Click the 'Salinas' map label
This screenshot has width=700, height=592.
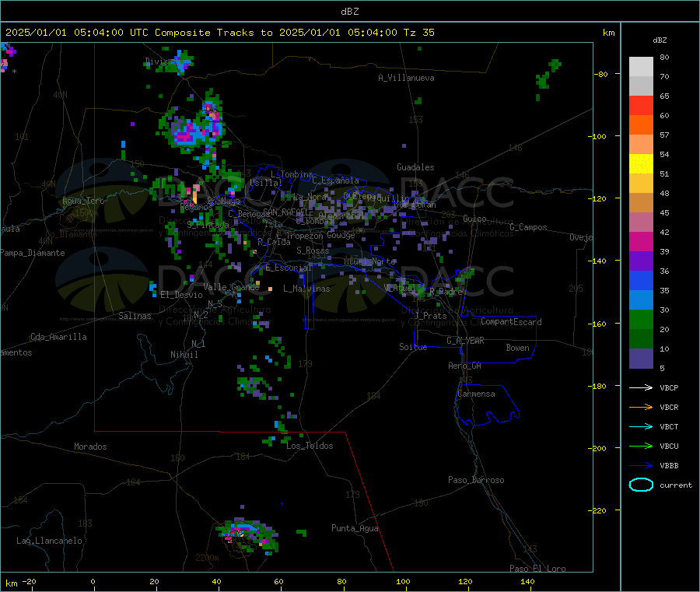135,316
